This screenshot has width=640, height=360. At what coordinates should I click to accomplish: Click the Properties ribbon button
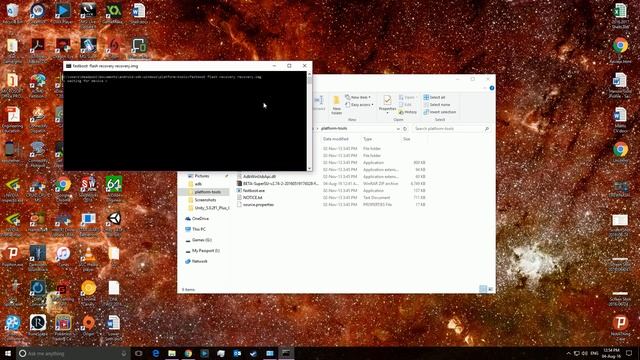[x=387, y=104]
